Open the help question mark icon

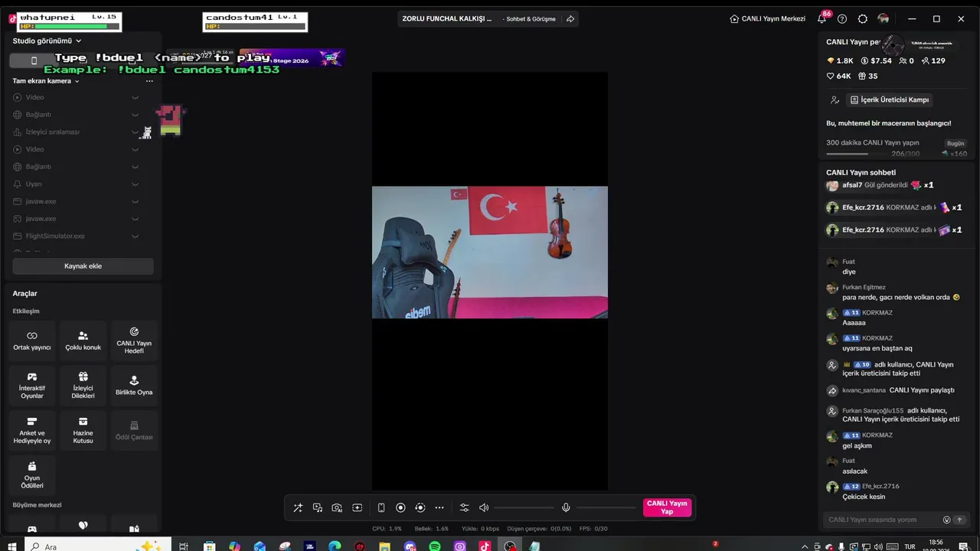pyautogui.click(x=842, y=19)
